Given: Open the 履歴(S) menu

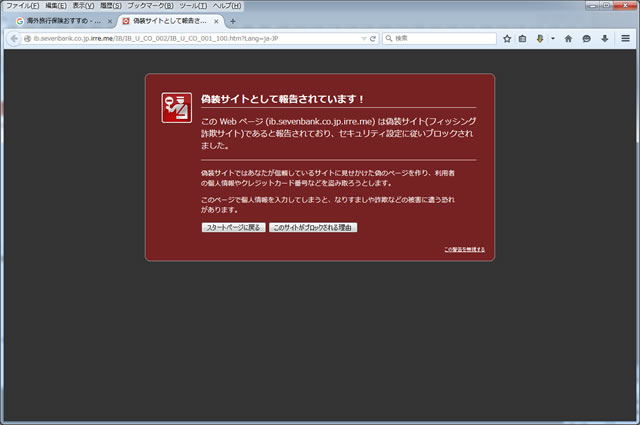Looking at the screenshot, I should [x=111, y=6].
